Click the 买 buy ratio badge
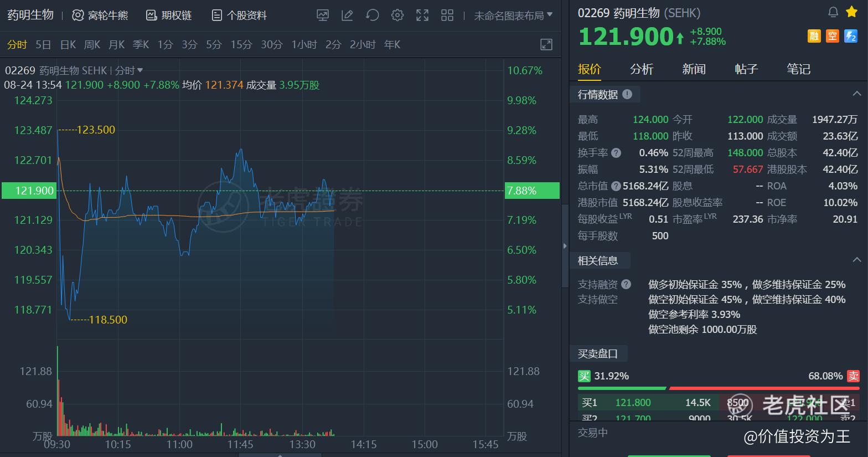Viewport: 868px width, 457px height. pyautogui.click(x=584, y=376)
